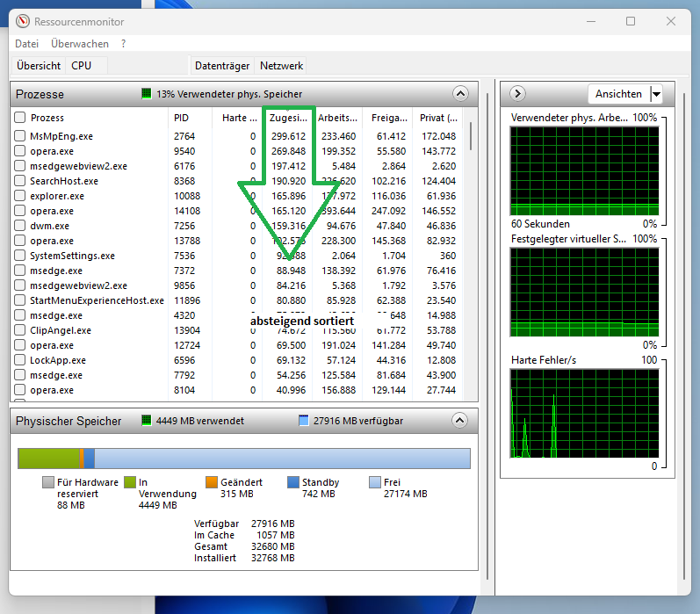Check the SystemSettings.exe checkbox

click(19, 256)
